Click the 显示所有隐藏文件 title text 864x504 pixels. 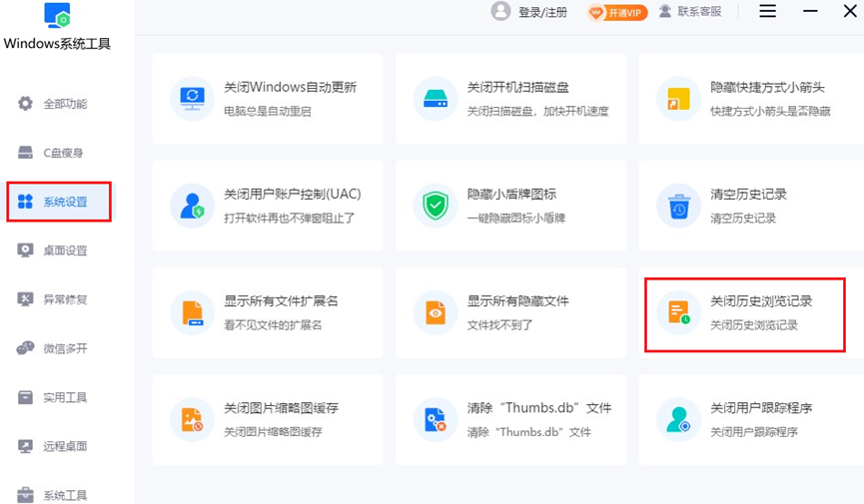[x=518, y=300]
